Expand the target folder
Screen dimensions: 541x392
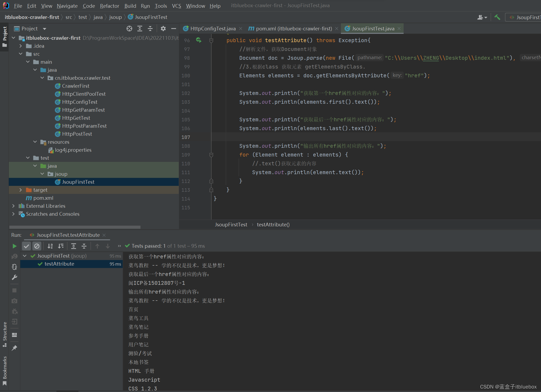click(21, 190)
